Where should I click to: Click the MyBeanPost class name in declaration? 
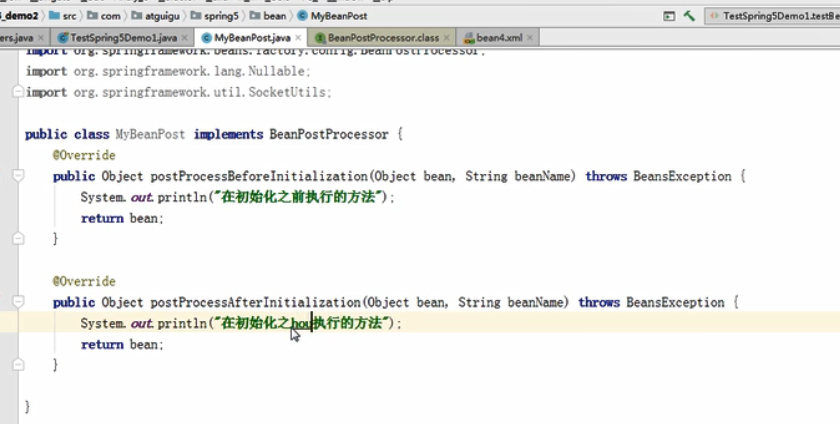pos(150,134)
